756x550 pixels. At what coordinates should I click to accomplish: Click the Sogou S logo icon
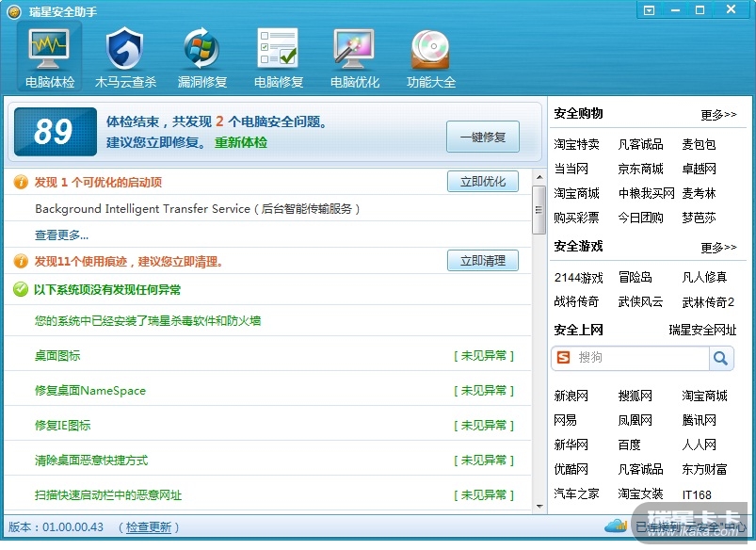(563, 358)
